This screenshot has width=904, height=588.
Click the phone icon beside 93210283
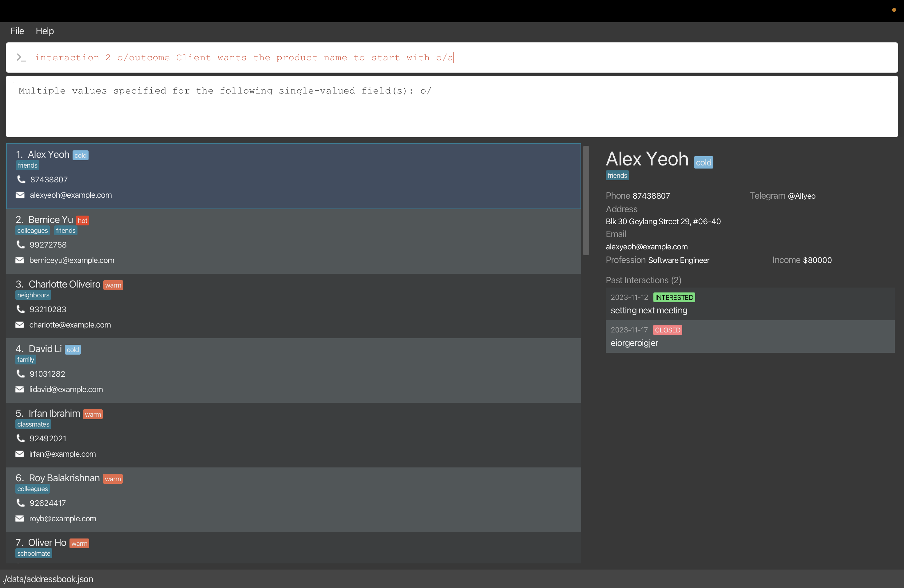[x=21, y=309]
